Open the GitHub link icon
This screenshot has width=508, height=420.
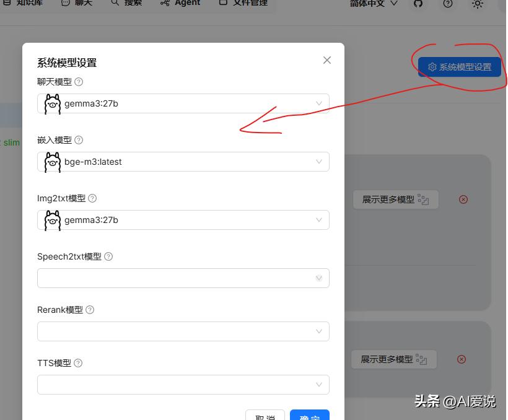point(418,3)
